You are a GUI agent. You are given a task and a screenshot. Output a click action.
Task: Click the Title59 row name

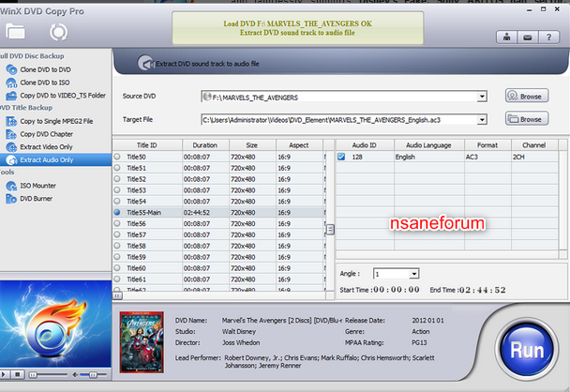point(136,257)
